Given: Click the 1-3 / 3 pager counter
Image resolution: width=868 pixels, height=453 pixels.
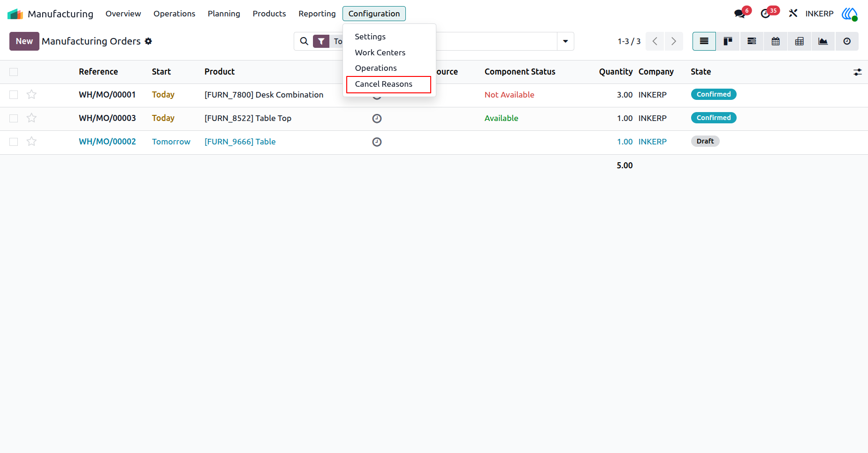Looking at the screenshot, I should click(629, 41).
